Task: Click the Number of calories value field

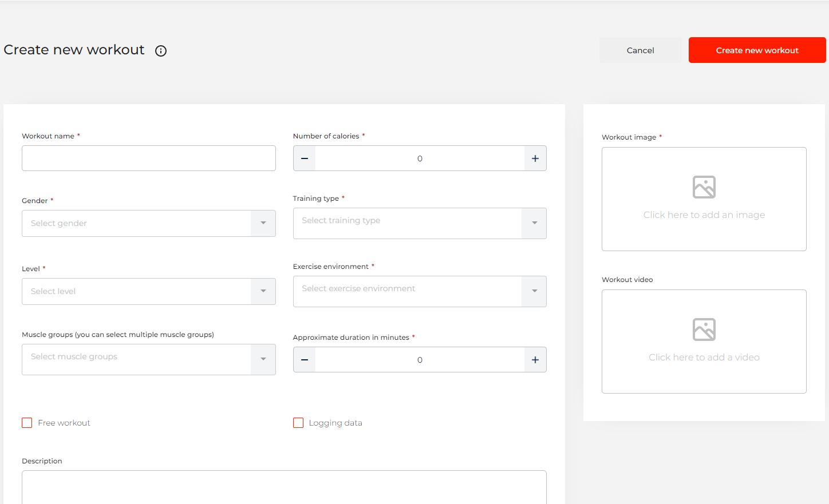Action: click(420, 158)
